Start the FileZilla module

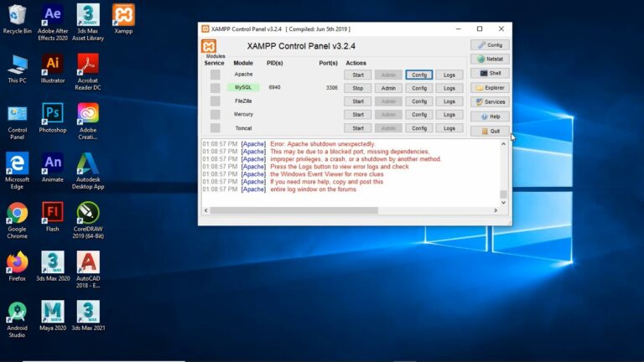coord(358,101)
